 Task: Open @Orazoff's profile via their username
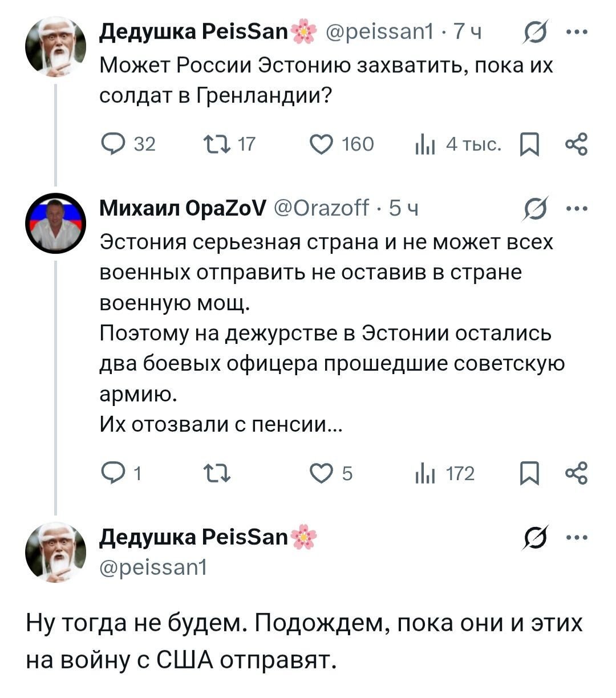tap(322, 209)
